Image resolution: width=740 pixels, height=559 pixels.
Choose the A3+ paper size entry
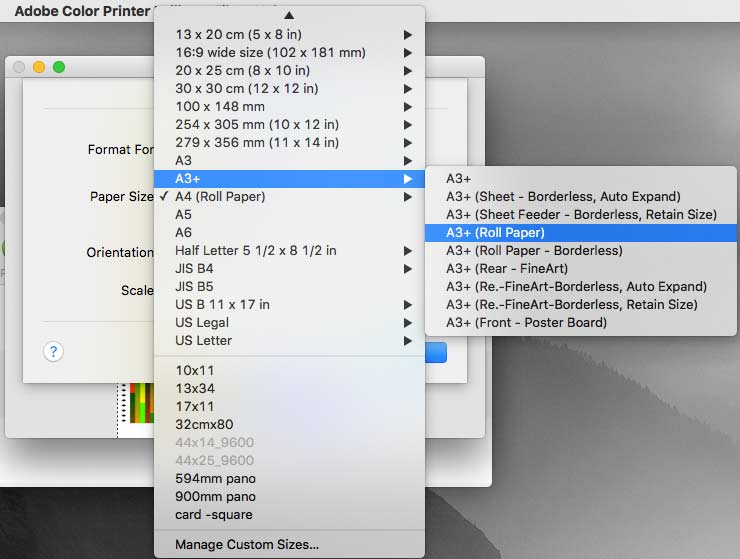point(289,179)
